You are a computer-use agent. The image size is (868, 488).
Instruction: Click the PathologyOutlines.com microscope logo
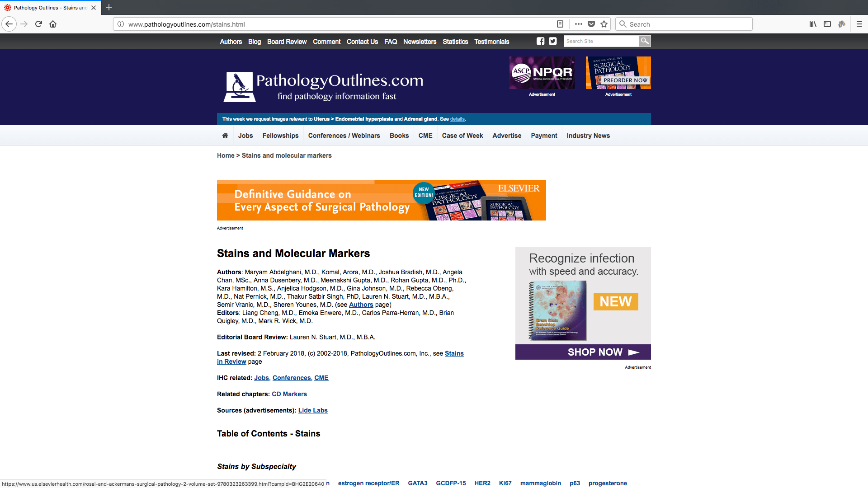pos(239,86)
